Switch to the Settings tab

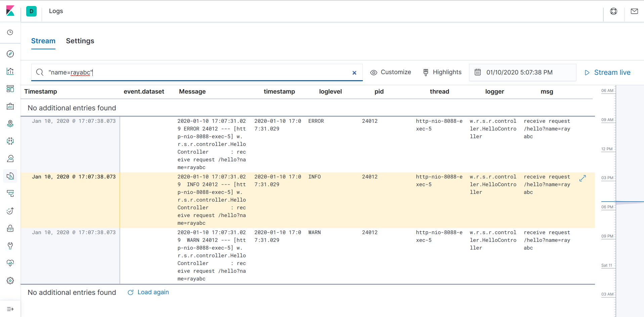(80, 41)
